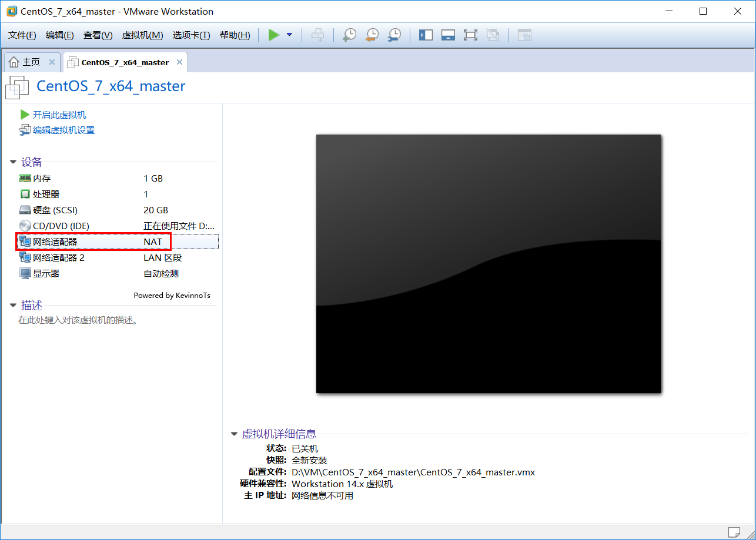Click the memory chip icon
The image size is (756, 540).
pyautogui.click(x=25, y=178)
